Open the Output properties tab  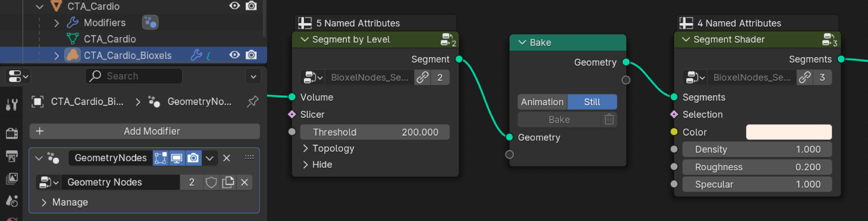12,156
